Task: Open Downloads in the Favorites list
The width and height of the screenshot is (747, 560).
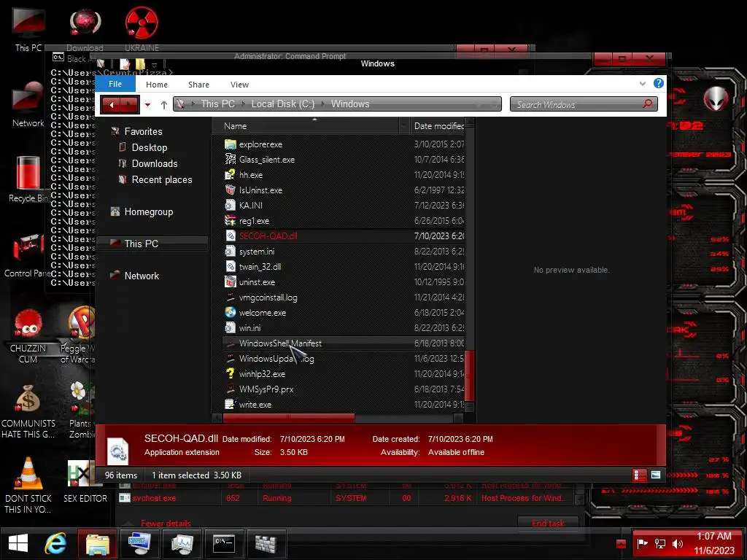Action: (155, 164)
